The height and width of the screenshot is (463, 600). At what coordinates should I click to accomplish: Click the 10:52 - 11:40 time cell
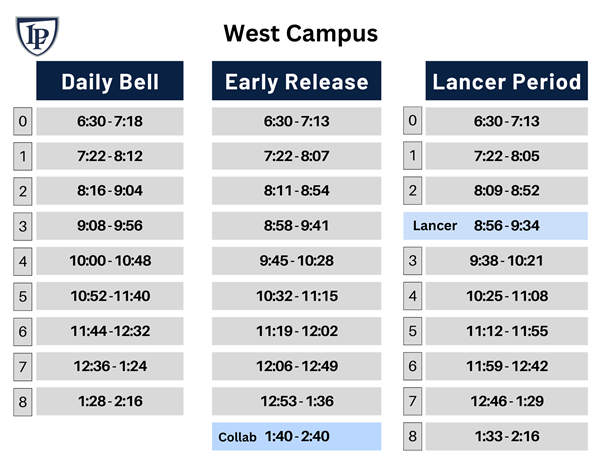[x=110, y=296]
